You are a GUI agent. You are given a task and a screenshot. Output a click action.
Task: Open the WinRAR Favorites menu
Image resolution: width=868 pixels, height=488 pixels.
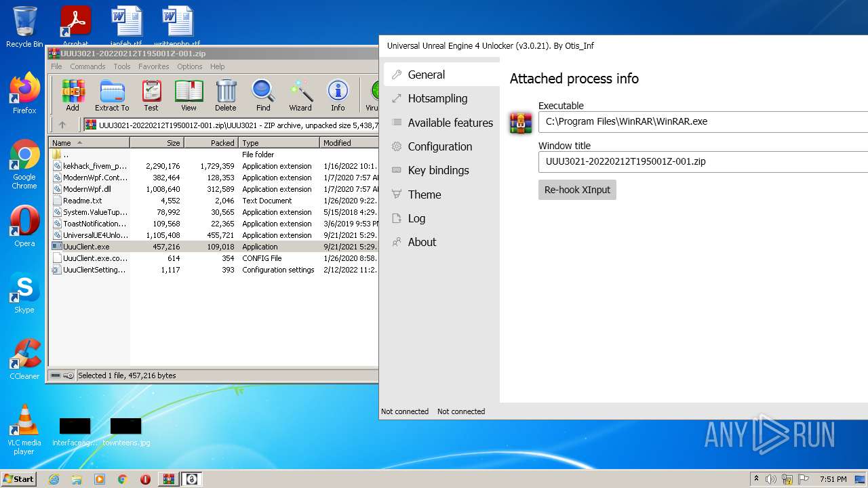[x=154, y=66]
